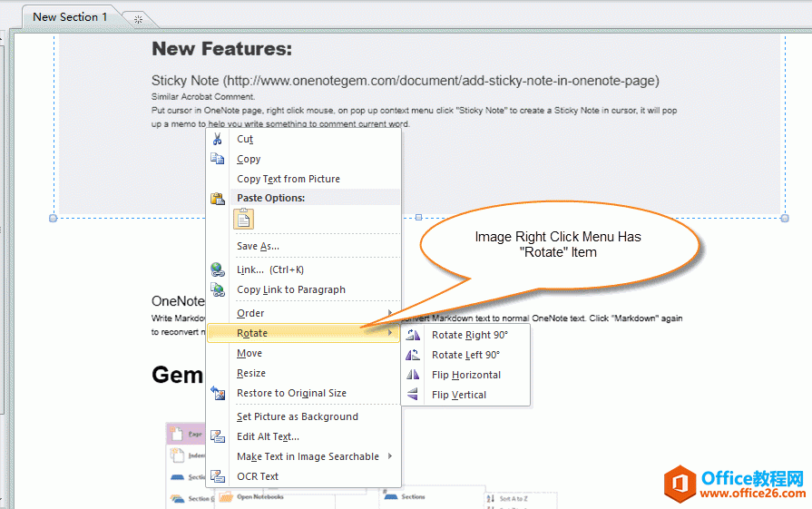Choose Save As... menu item
This screenshot has width=812, height=509.
(304, 246)
